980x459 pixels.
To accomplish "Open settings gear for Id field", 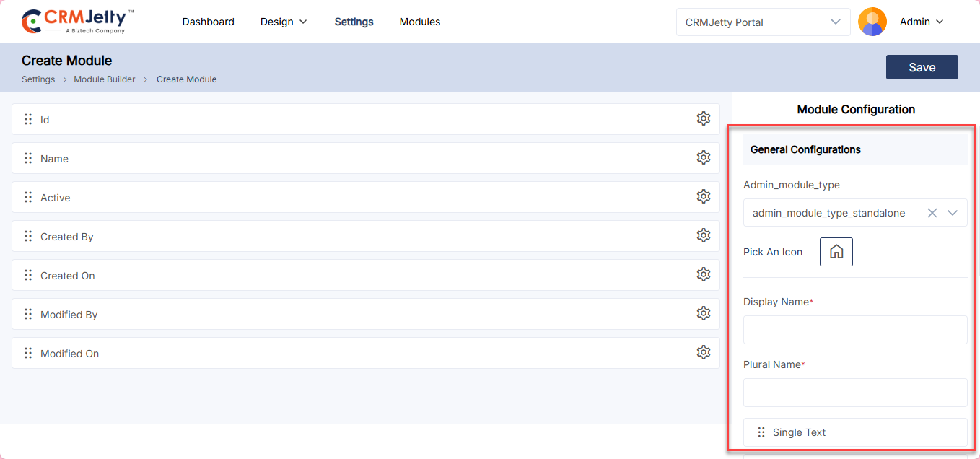I will click(703, 119).
